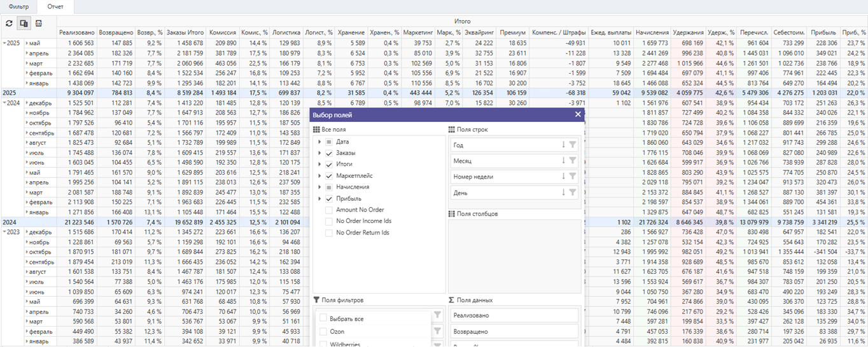Screen dimensions: 868x347
Task: Switch to the Фильтр tab
Action: (18, 6)
